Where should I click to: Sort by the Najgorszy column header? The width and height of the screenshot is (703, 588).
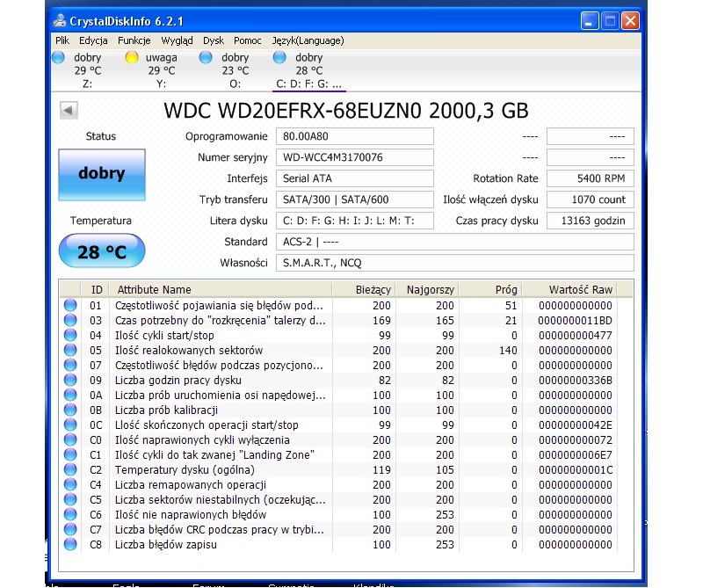coord(427,290)
